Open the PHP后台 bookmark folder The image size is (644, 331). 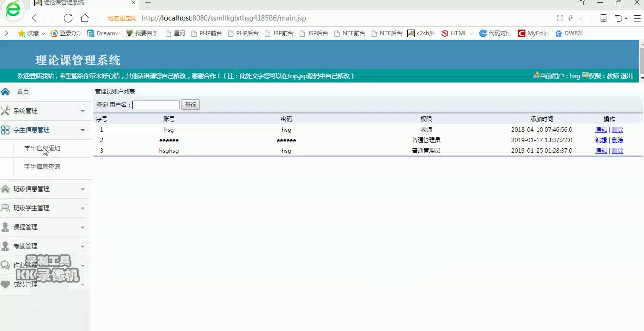243,33
